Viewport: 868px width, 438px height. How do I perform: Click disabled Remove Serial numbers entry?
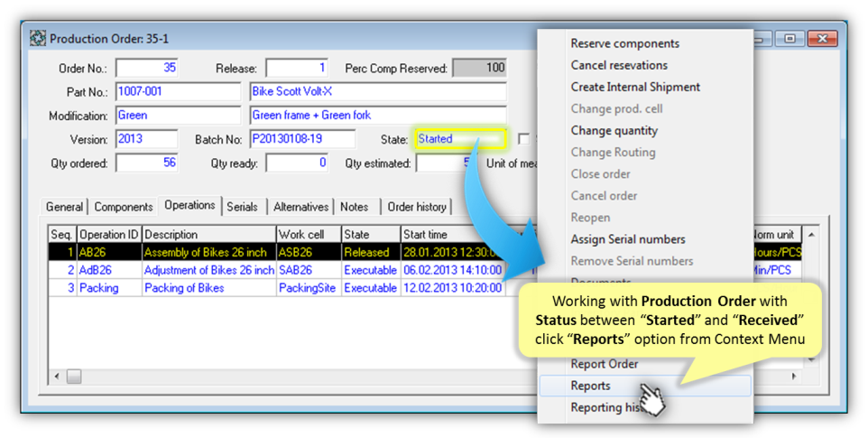[632, 261]
